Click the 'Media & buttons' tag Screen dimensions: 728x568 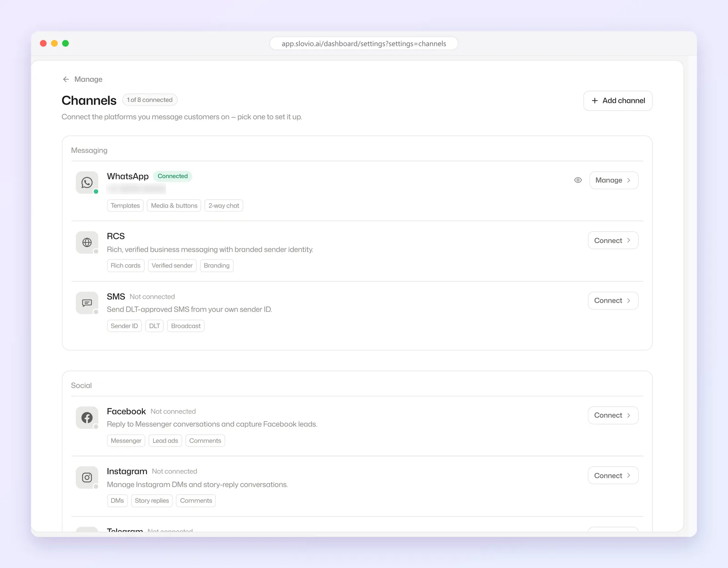point(174,206)
